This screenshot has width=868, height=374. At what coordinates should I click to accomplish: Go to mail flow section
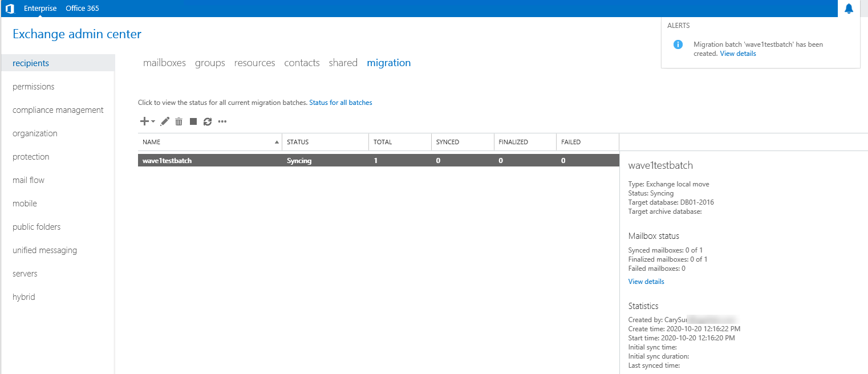click(x=29, y=180)
